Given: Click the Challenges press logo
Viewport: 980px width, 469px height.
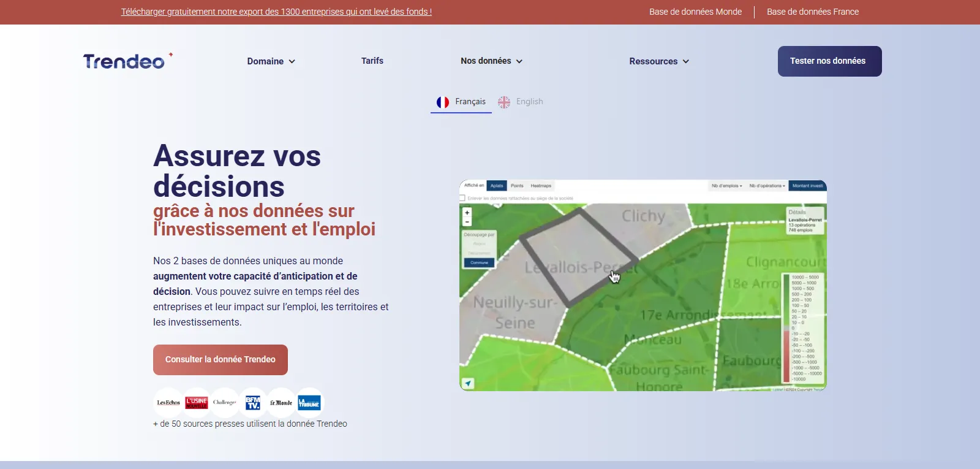Looking at the screenshot, I should pyautogui.click(x=225, y=403).
